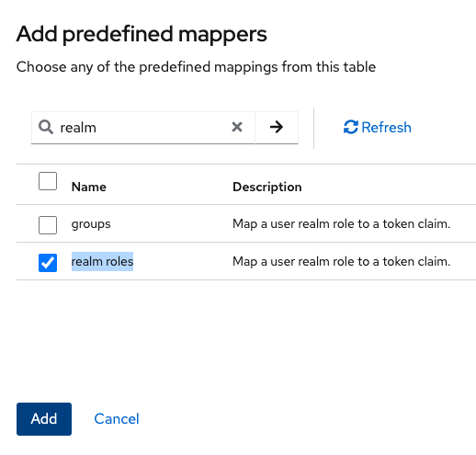Click the empty area below the mappers table

click(x=245, y=337)
